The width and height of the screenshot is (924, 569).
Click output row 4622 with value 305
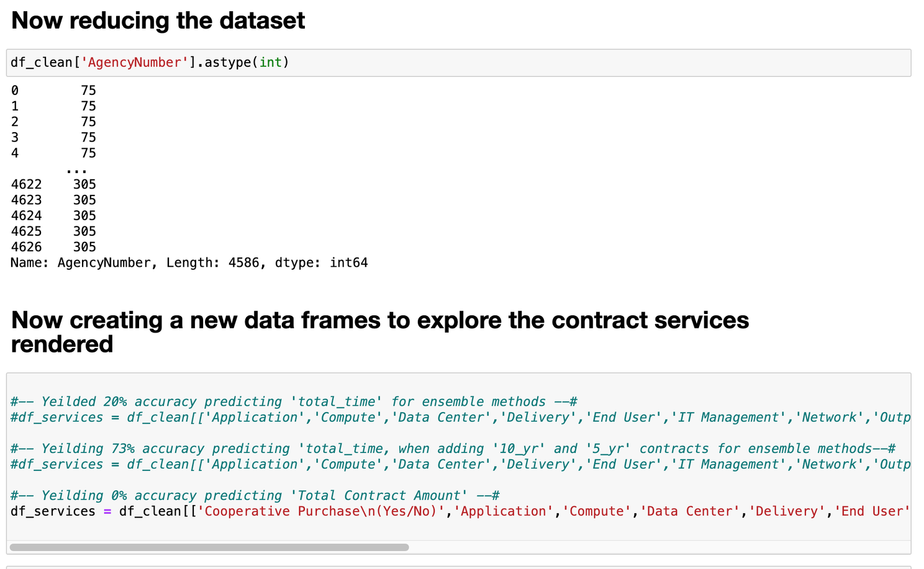[53, 184]
